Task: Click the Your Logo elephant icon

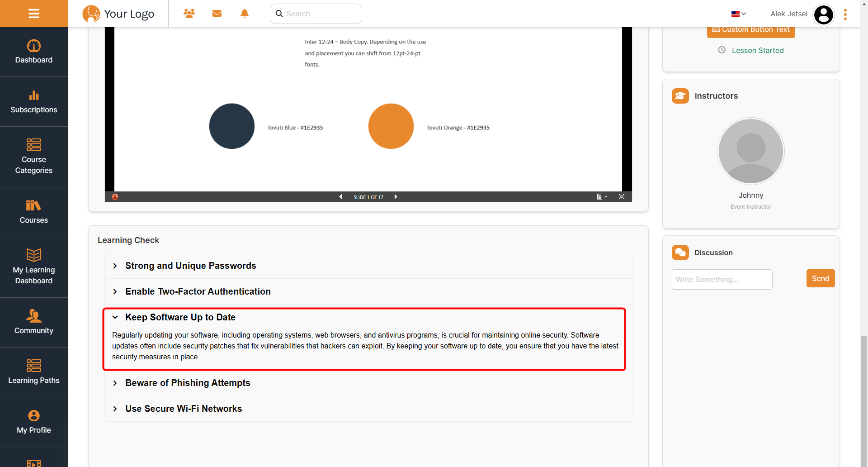Action: [91, 14]
